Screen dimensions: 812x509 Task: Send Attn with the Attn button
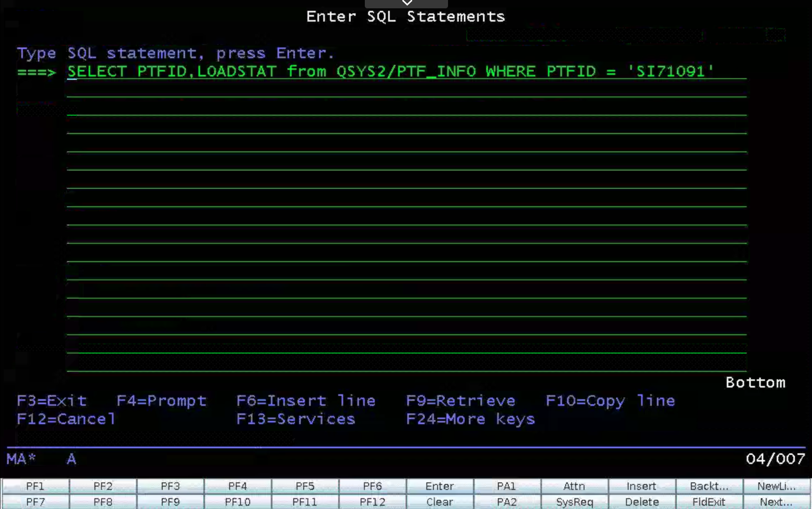click(x=574, y=486)
